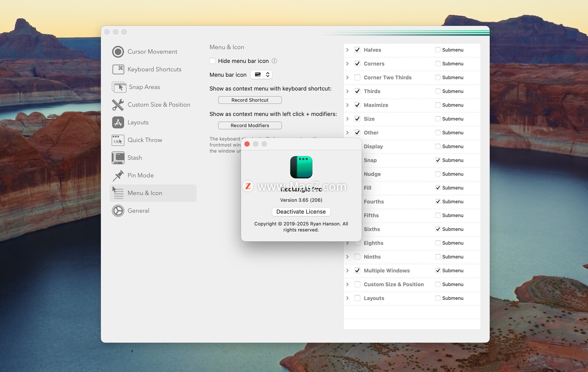Click the Keyboard Shortcuts command-key icon

pos(118,70)
